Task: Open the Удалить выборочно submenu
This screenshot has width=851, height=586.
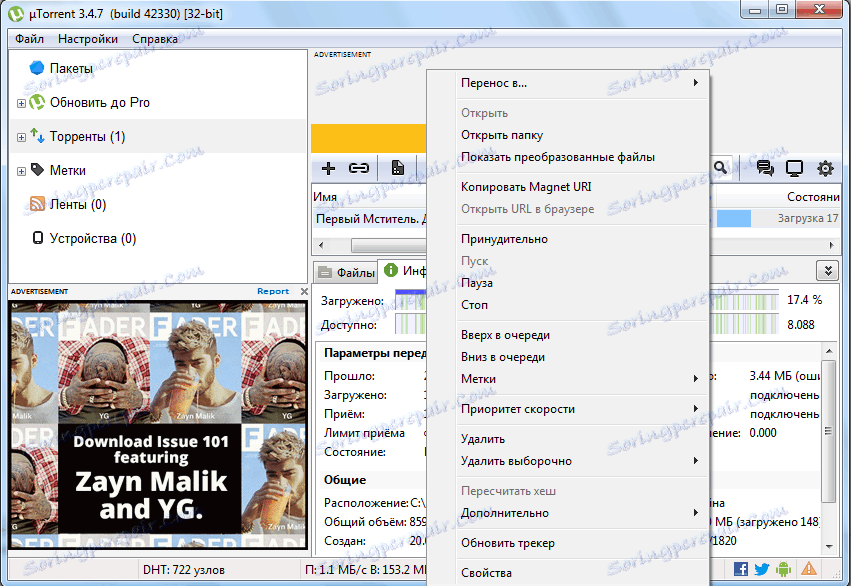Action: (581, 461)
